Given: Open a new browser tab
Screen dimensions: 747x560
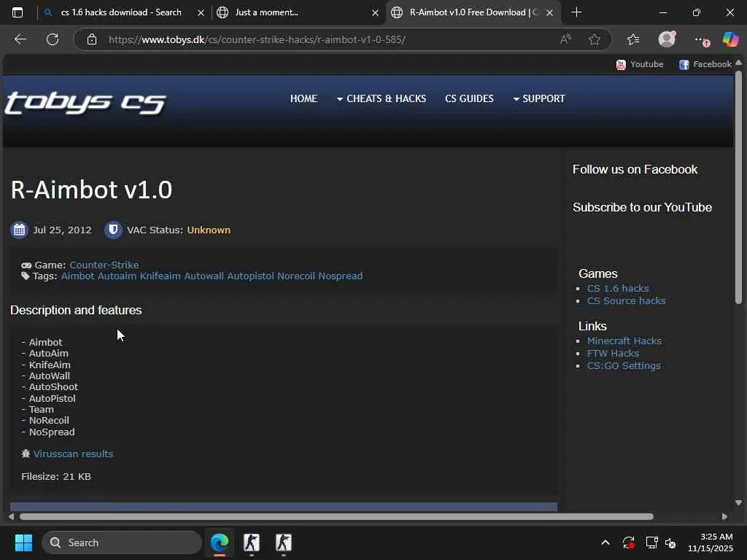Looking at the screenshot, I should (576, 12).
